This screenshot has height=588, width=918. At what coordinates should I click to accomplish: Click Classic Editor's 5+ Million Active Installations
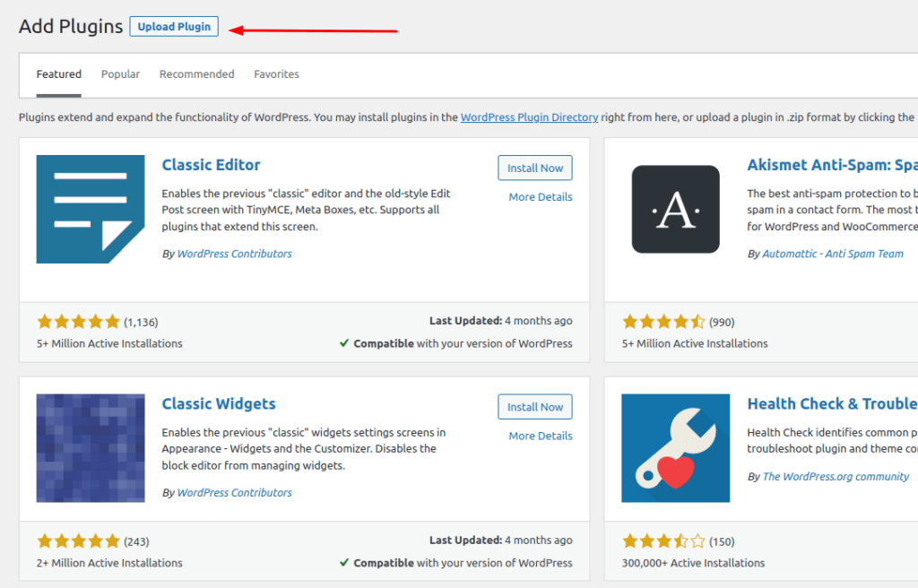pyautogui.click(x=109, y=344)
